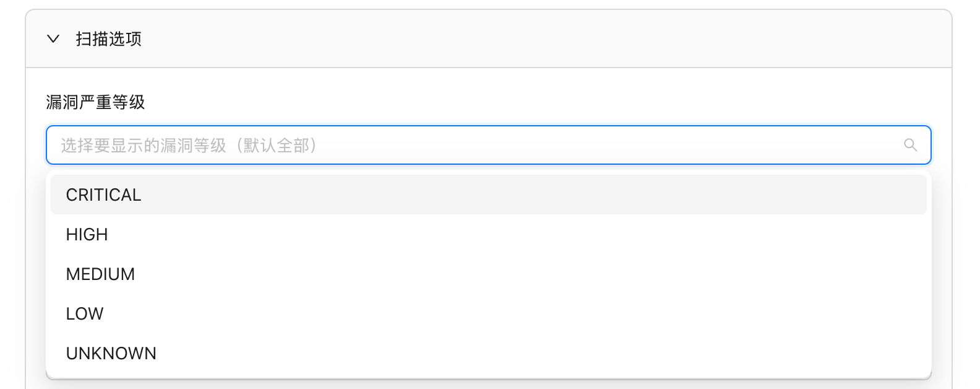Focus the 漏洞严重等级 select input field
The image size is (980, 389).
point(489,145)
